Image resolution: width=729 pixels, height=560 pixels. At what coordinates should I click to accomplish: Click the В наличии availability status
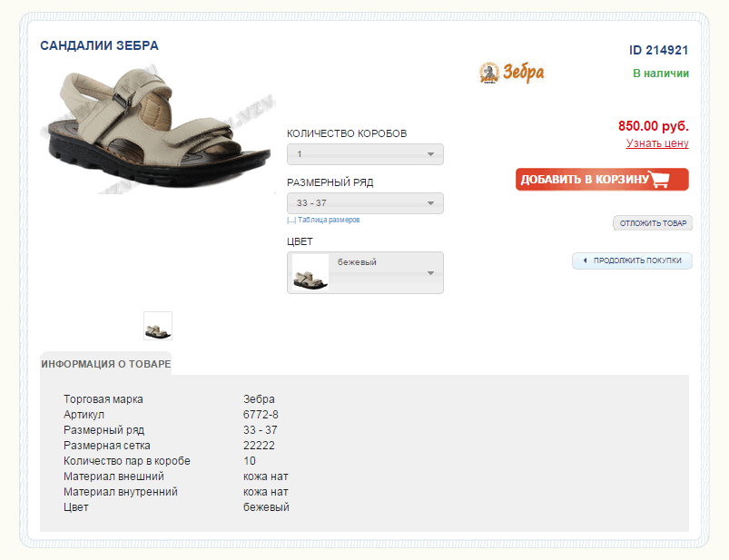pos(660,74)
